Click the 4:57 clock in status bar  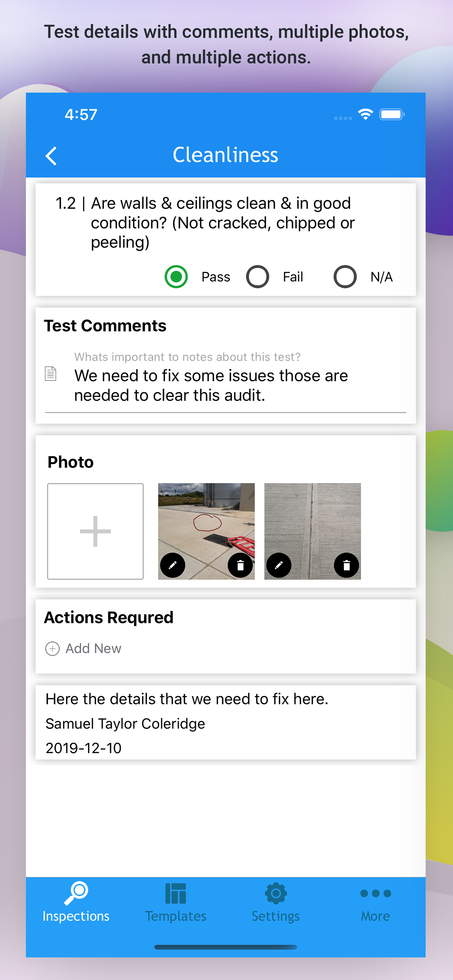point(81,114)
